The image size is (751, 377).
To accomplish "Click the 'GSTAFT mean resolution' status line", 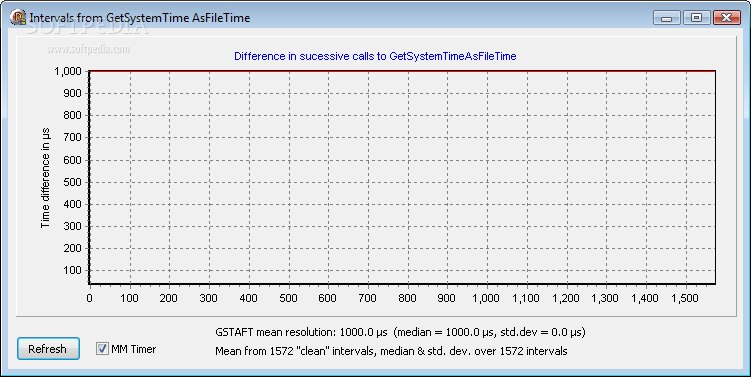I will pyautogui.click(x=400, y=332).
